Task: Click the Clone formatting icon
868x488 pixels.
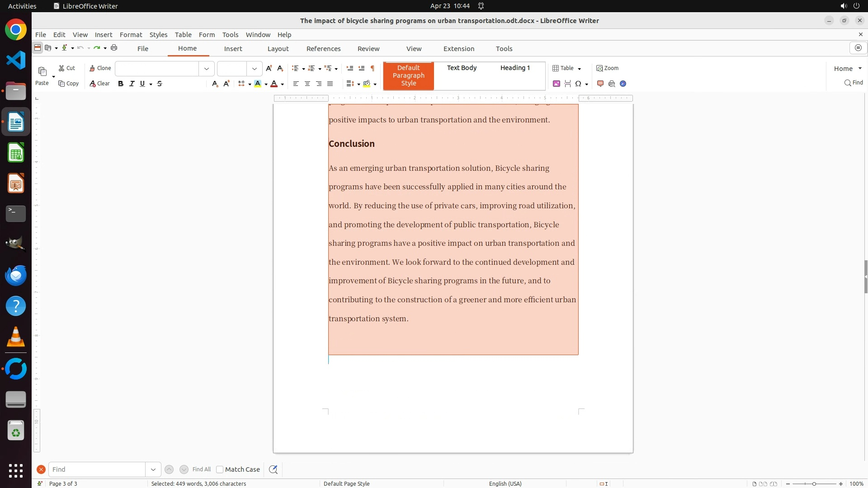Action: (100, 68)
